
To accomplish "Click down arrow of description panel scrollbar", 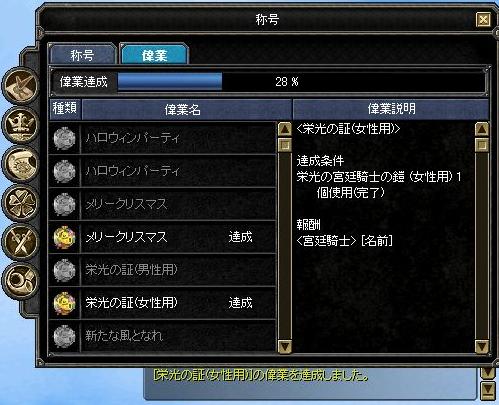I will tap(482, 346).
